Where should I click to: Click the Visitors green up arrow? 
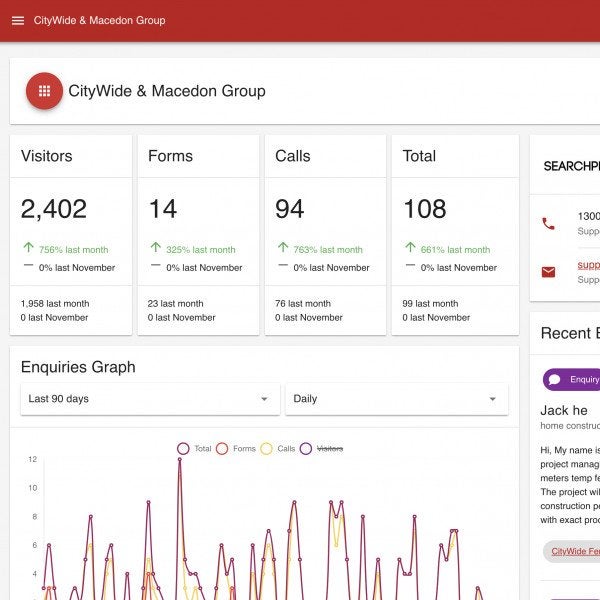tap(28, 247)
